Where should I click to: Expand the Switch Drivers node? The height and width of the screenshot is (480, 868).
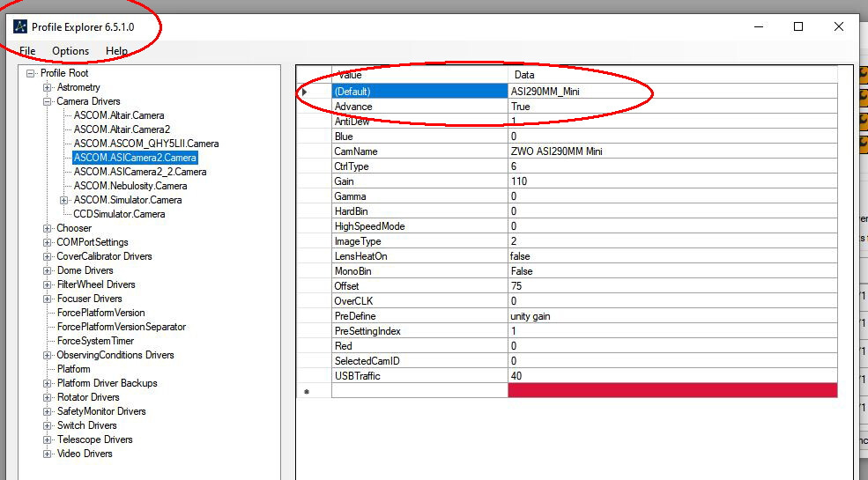48,425
